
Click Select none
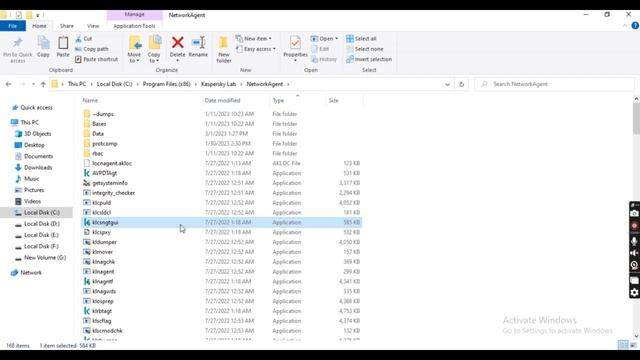[364, 49]
